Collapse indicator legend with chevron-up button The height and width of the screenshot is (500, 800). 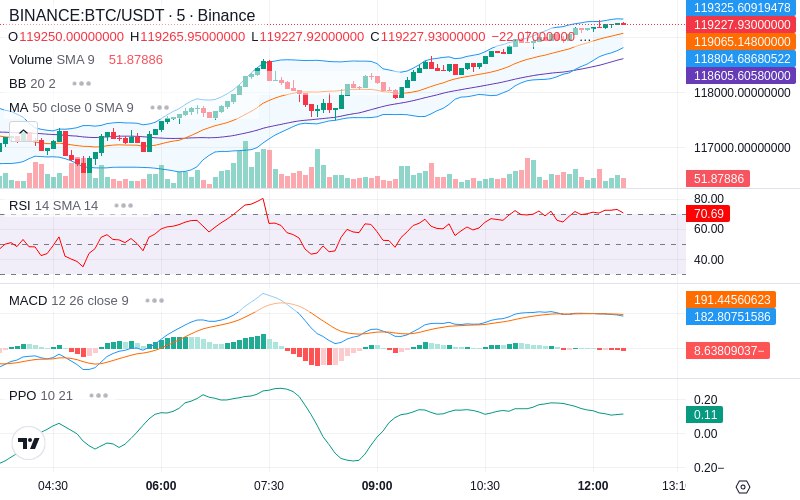pyautogui.click(x=23, y=132)
